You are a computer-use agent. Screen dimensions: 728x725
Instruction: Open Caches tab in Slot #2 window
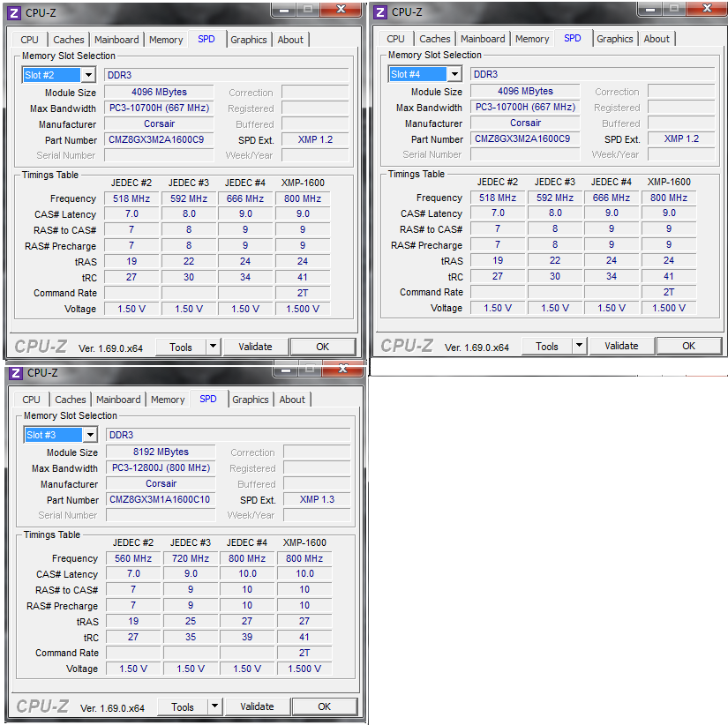click(69, 40)
